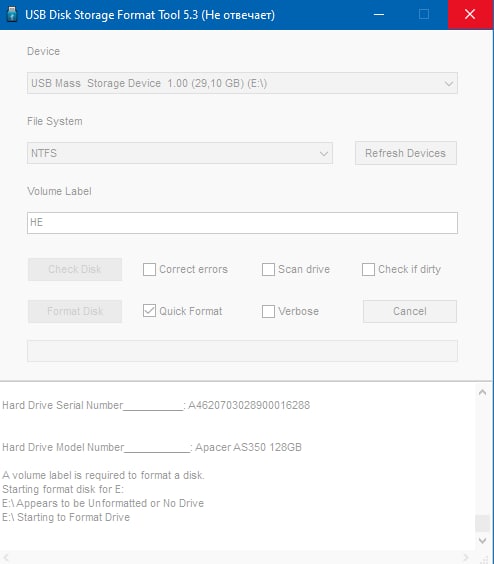
Task: Select the Hard Drive Model Number log line
Action: tap(152, 447)
